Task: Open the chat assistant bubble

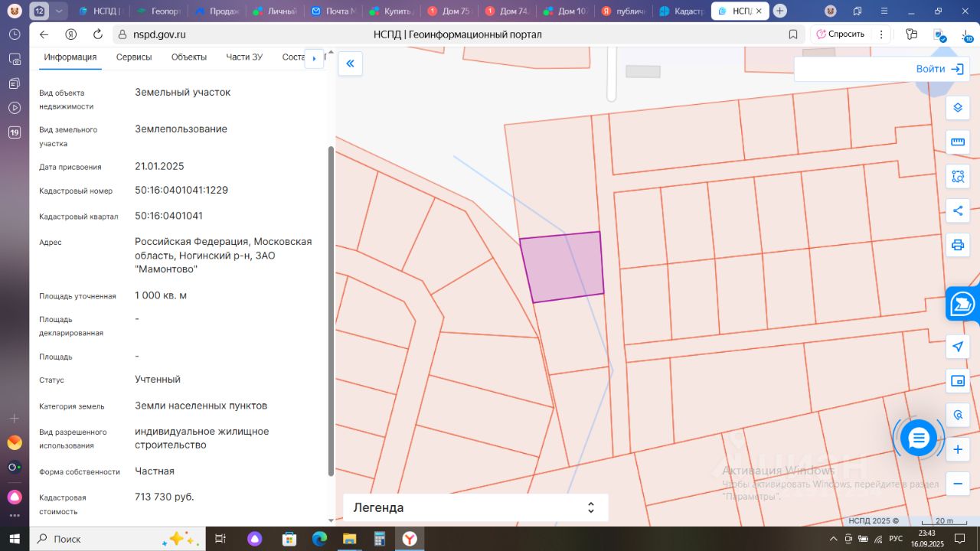Action: pos(918,438)
